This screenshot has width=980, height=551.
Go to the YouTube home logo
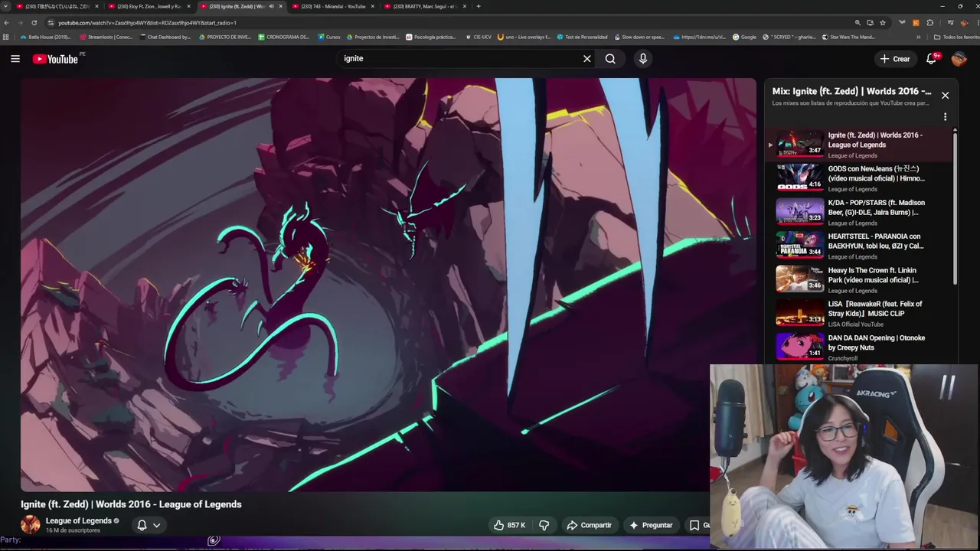click(55, 59)
